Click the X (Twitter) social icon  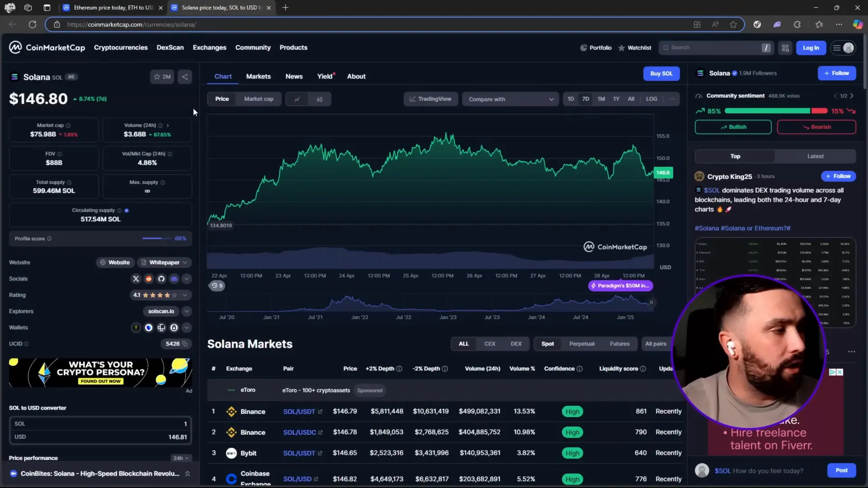coord(136,279)
